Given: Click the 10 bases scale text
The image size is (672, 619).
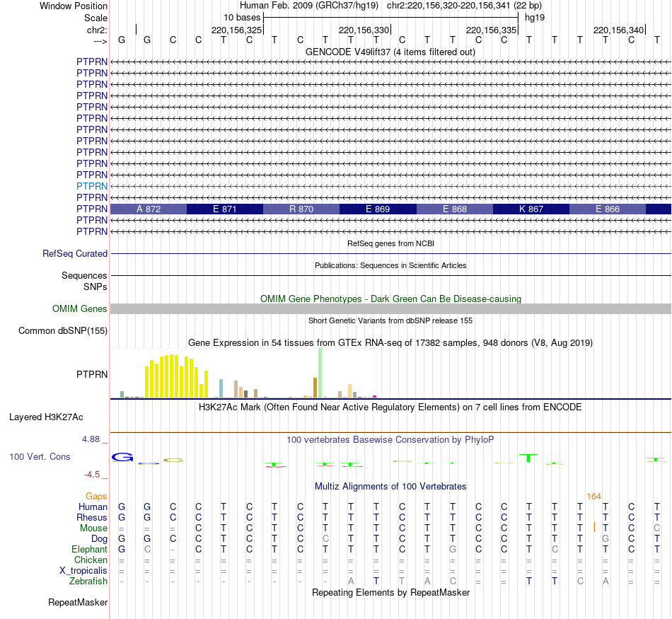Looking at the screenshot, I should [x=242, y=18].
